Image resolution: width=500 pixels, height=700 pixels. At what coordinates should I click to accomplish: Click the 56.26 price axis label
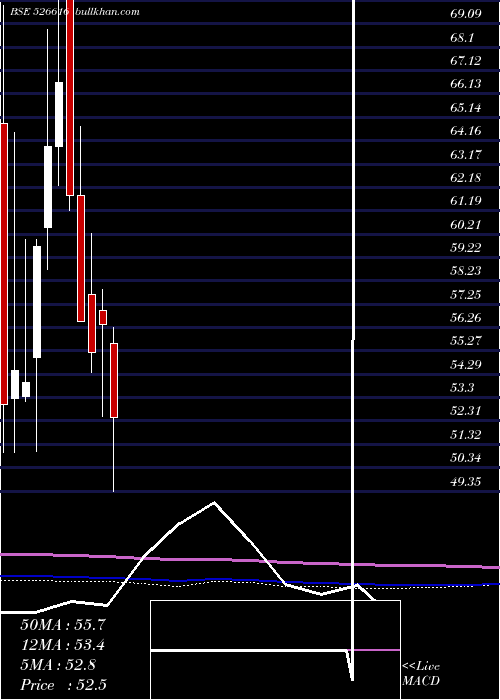[466, 318]
